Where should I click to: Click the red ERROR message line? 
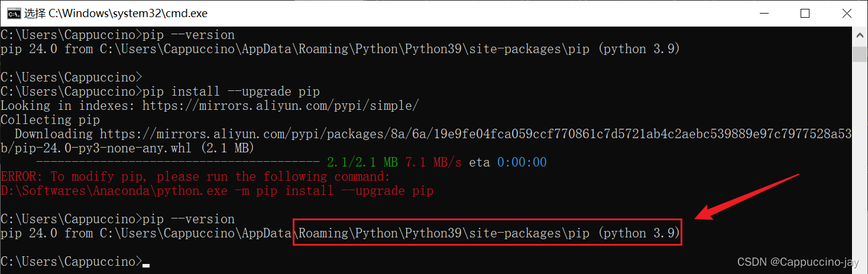click(x=196, y=177)
